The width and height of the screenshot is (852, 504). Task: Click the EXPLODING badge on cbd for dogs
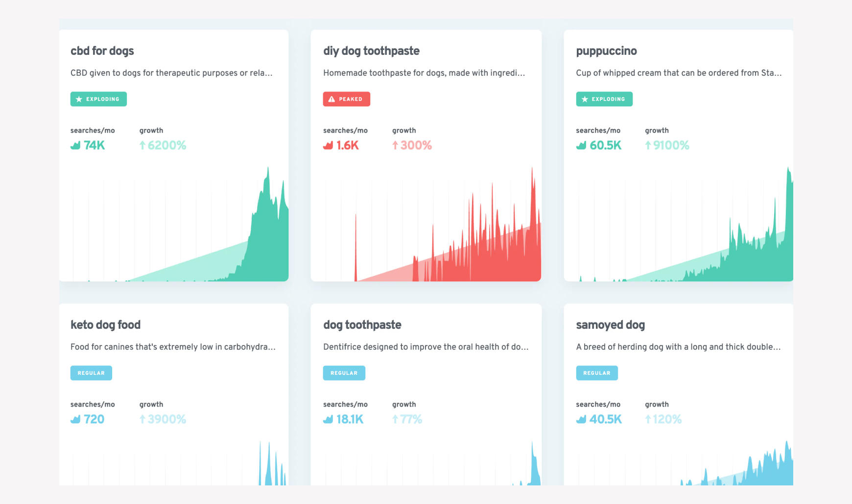coord(98,99)
